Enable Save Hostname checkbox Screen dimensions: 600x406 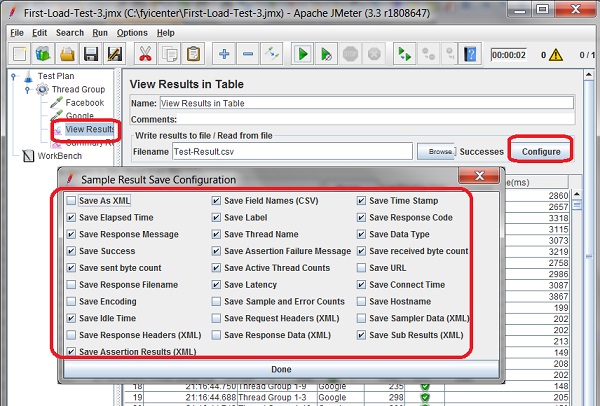pyautogui.click(x=361, y=302)
